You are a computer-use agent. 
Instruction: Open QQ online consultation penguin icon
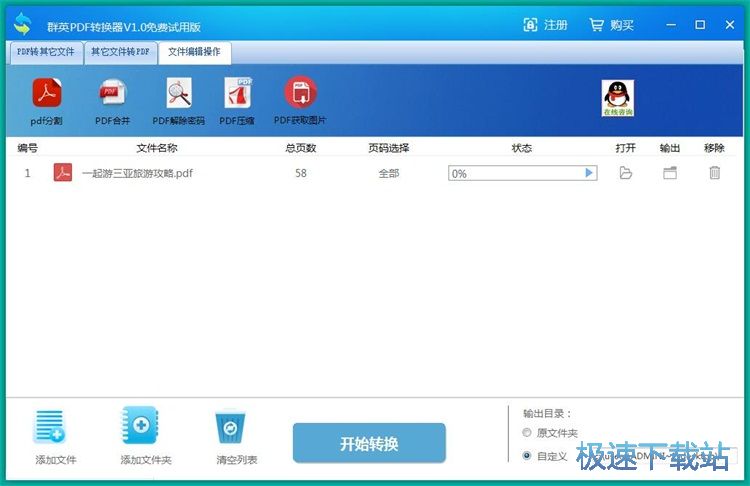(x=618, y=98)
